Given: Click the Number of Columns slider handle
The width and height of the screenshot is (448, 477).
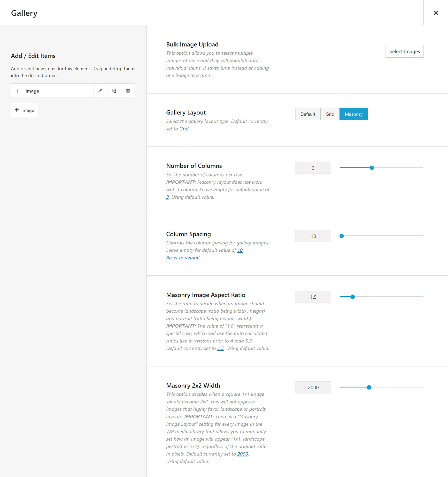Looking at the screenshot, I should (x=372, y=168).
